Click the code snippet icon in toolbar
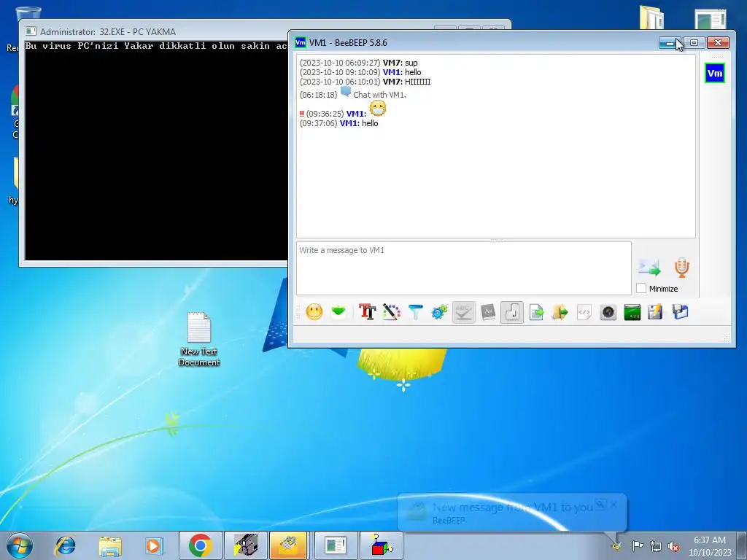 pos(584,312)
